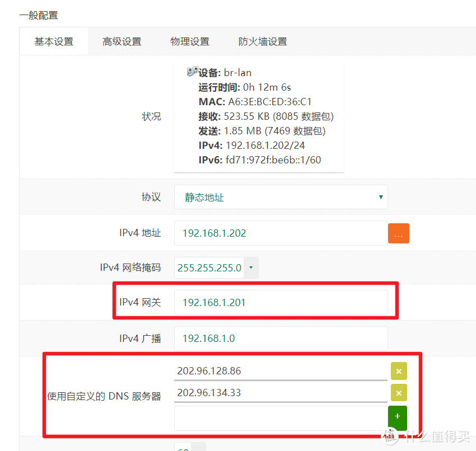476x451 pixels.
Task: Click the 协议 selector arrow on the right
Action: coord(380,197)
